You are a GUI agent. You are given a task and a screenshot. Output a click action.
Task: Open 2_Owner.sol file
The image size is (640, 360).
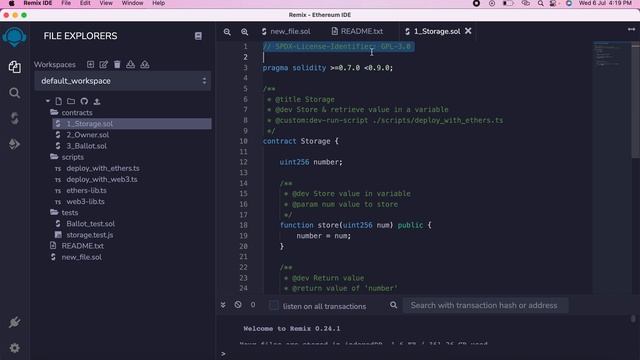pyautogui.click(x=87, y=135)
